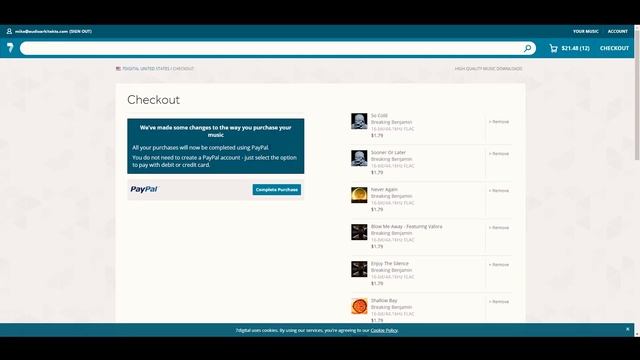Click the Shallow Bay track title
The image size is (640, 360).
click(x=384, y=300)
